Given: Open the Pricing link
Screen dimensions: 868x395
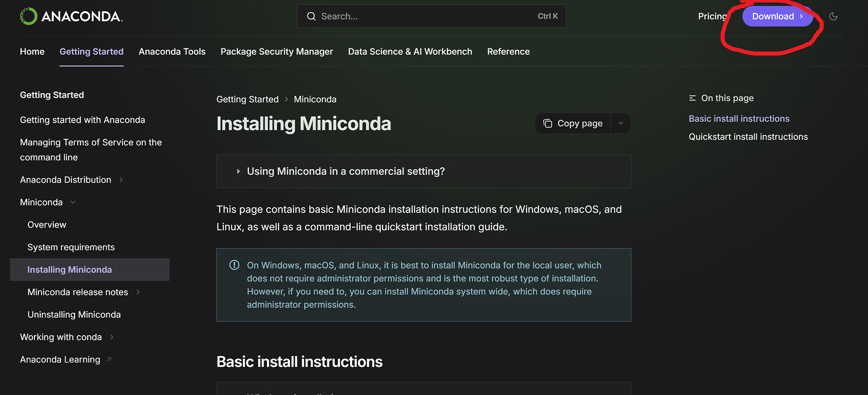Looking at the screenshot, I should 712,16.
